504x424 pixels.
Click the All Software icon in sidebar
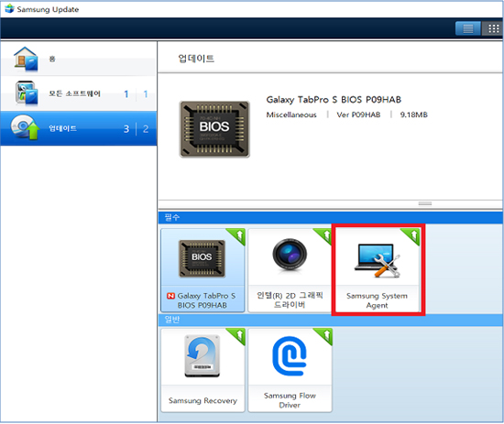pyautogui.click(x=27, y=93)
